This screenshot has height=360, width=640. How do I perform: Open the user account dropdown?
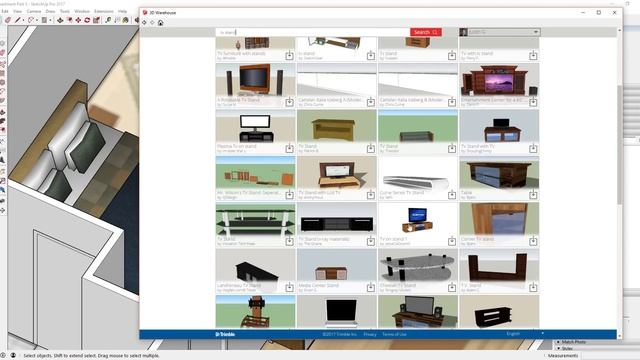[x=499, y=32]
